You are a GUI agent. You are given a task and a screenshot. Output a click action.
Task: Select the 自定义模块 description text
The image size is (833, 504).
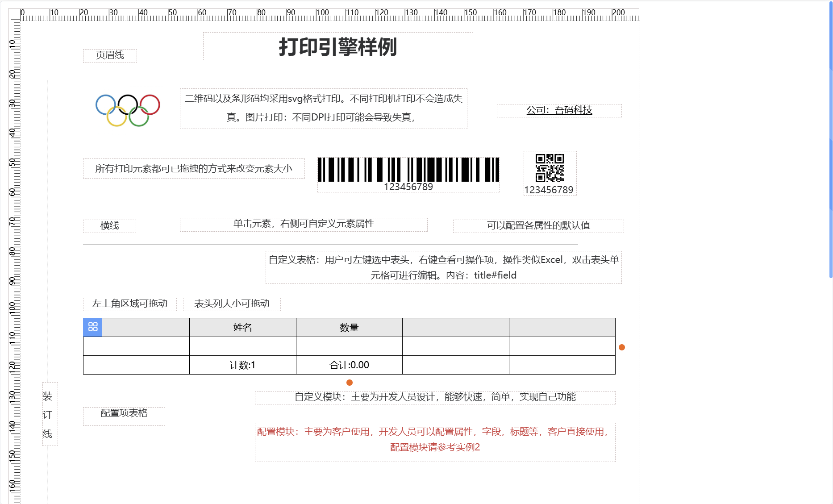[435, 397]
